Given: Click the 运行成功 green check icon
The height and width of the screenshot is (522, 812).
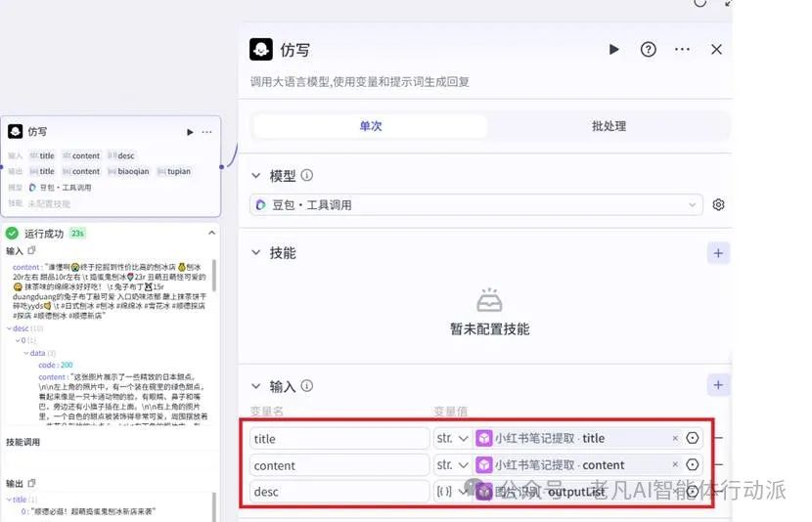Looking at the screenshot, I should coord(12,234).
